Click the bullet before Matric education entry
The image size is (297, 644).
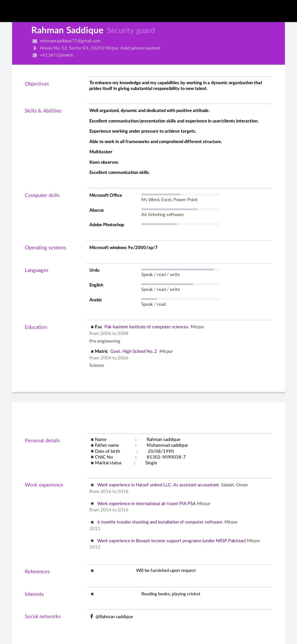[92, 351]
